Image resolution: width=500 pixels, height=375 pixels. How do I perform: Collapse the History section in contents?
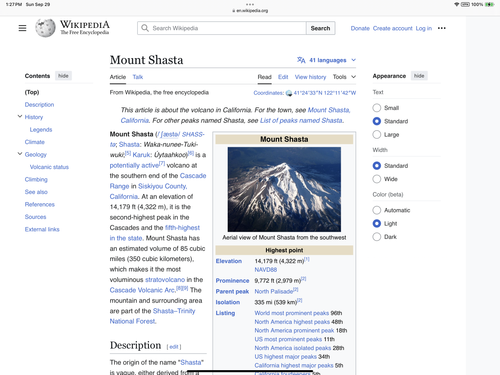20,116
